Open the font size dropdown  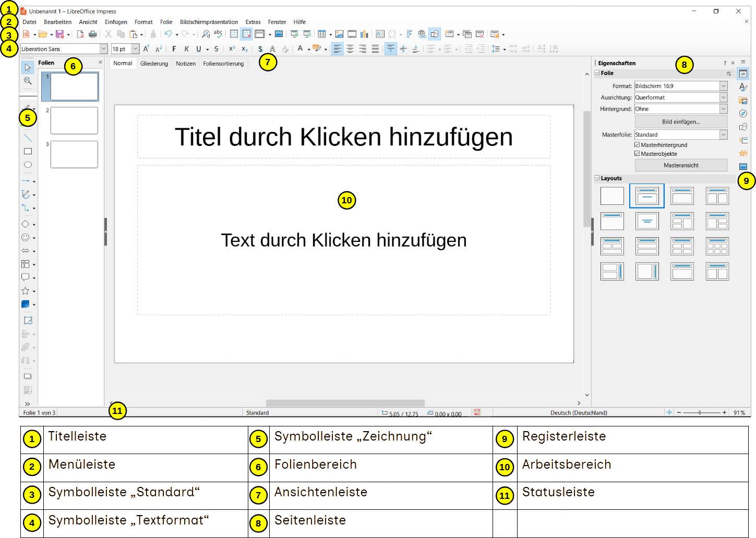(x=135, y=49)
